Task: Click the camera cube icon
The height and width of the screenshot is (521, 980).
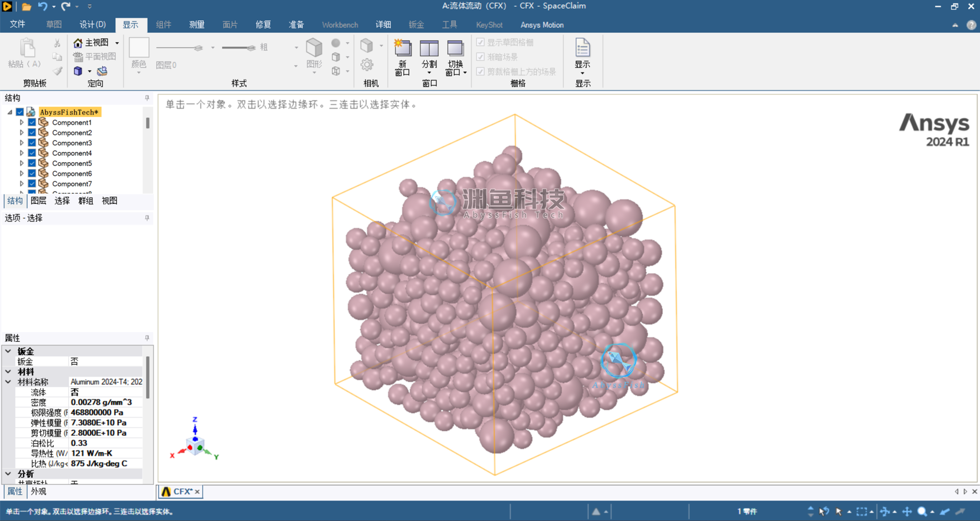Action: pyautogui.click(x=367, y=46)
